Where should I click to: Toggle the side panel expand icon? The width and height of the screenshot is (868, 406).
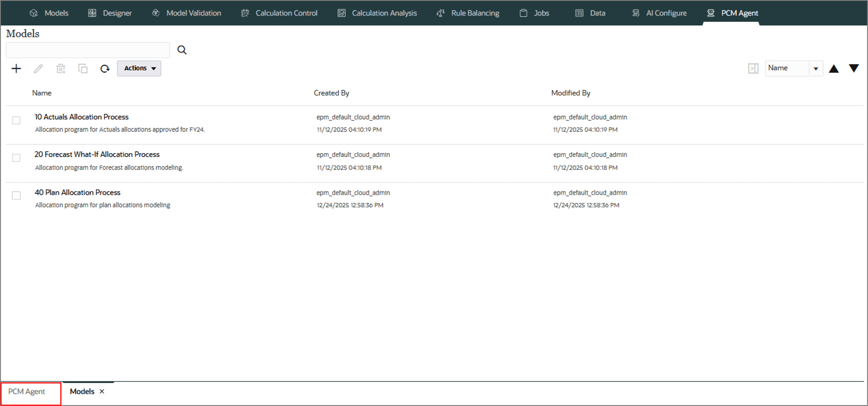[x=753, y=68]
